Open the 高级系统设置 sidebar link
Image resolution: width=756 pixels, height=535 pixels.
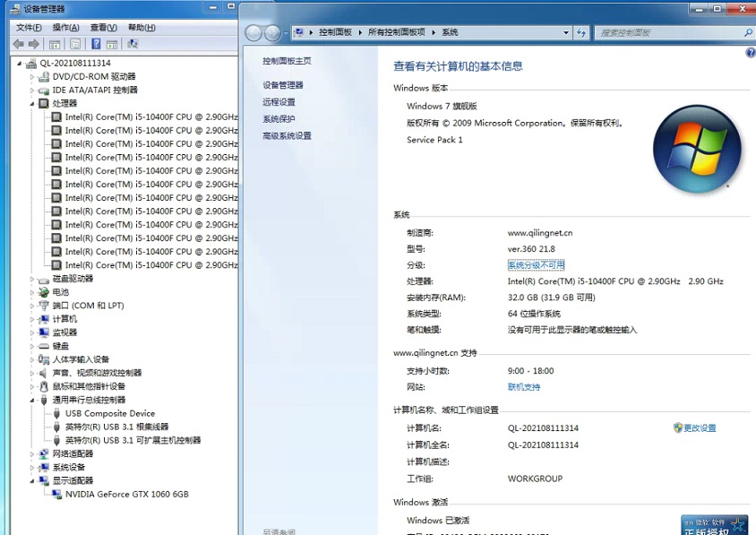coord(287,136)
